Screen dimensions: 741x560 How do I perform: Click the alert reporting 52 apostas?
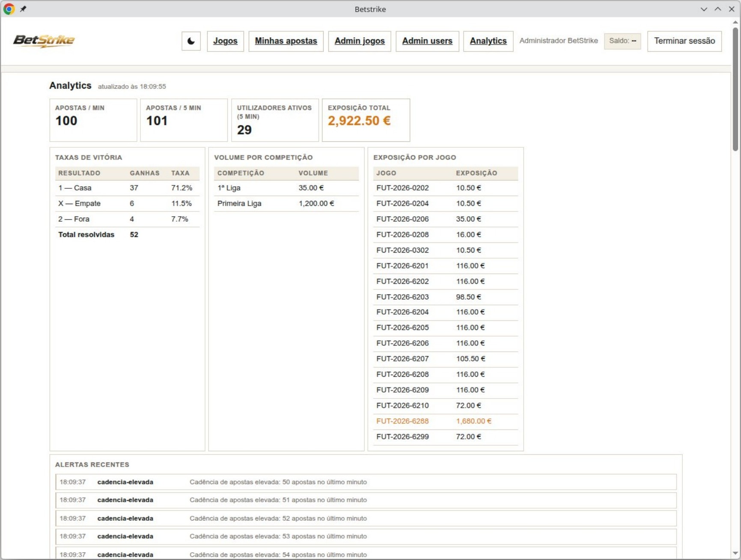click(x=366, y=518)
